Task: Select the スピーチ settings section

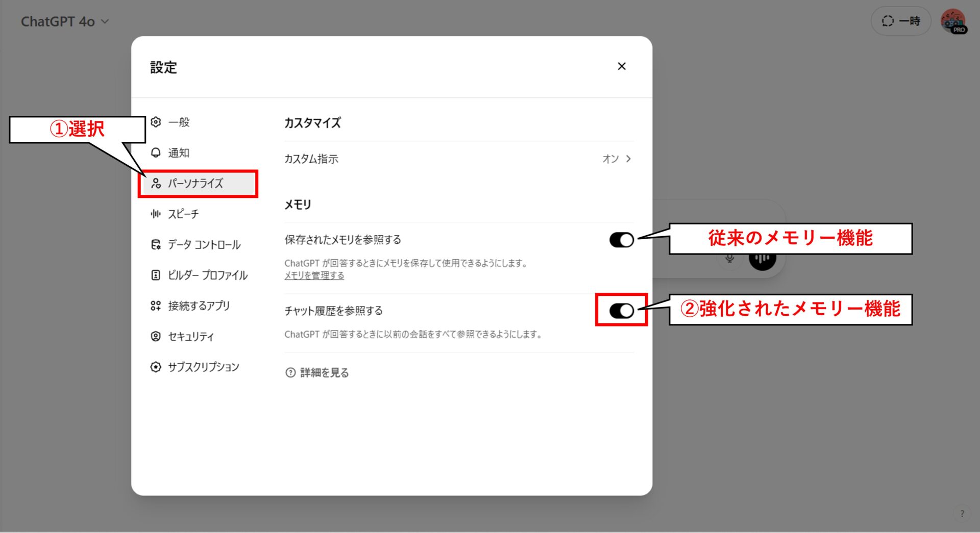Action: 182,214
